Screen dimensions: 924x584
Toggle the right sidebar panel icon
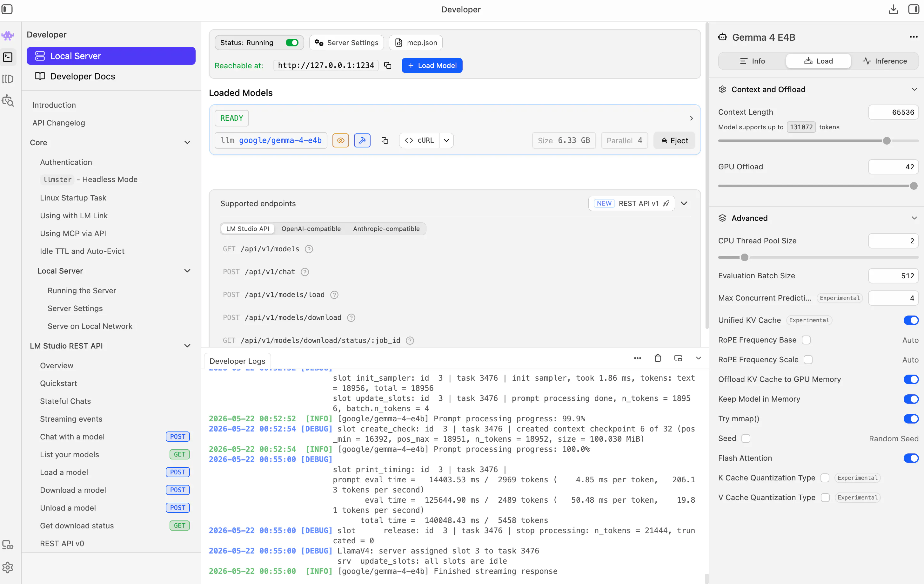pyautogui.click(x=914, y=9)
